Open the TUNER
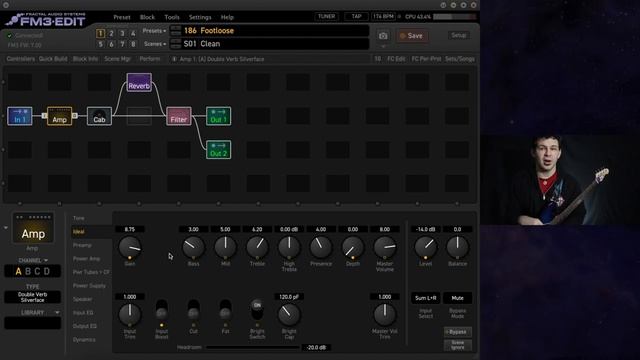The image size is (640, 360). click(x=326, y=17)
